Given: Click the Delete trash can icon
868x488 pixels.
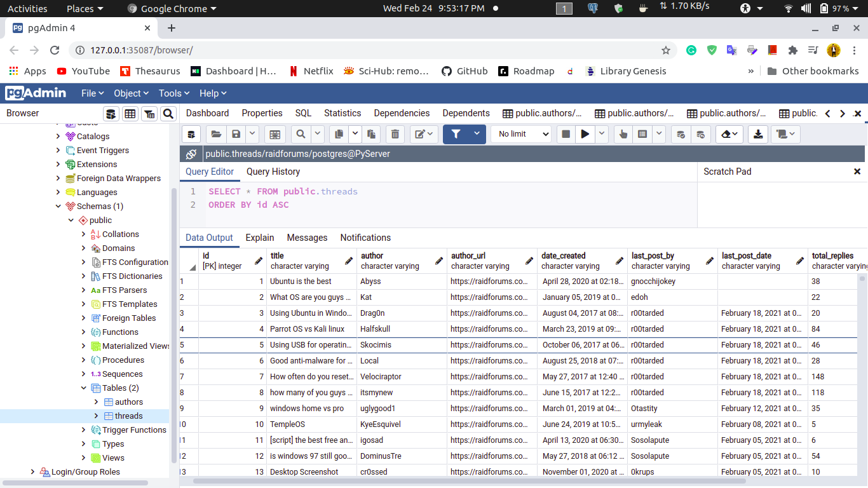Looking at the screenshot, I should pyautogui.click(x=395, y=134).
